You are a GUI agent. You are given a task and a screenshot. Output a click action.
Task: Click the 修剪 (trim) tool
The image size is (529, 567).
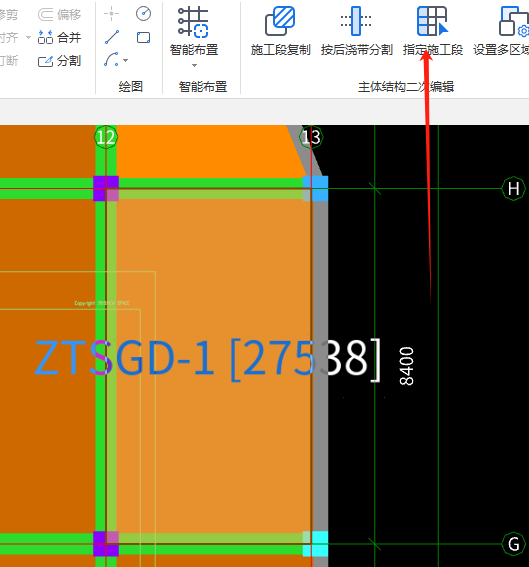(9, 14)
